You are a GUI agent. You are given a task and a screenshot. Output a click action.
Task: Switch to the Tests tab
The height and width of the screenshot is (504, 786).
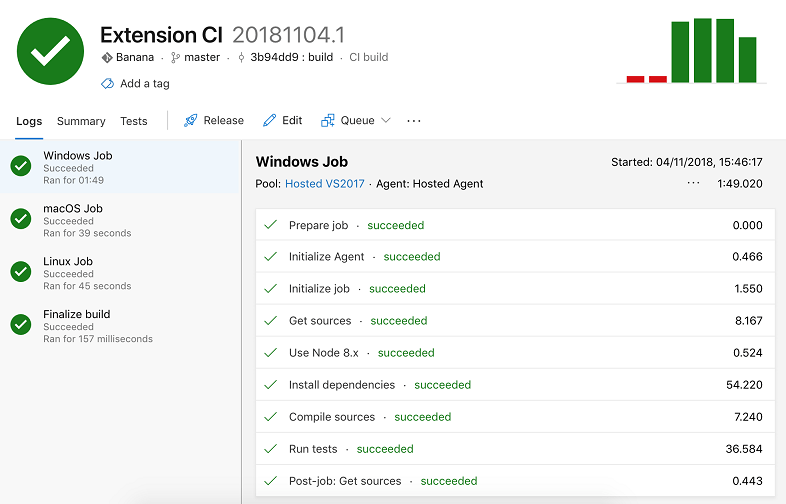134,121
